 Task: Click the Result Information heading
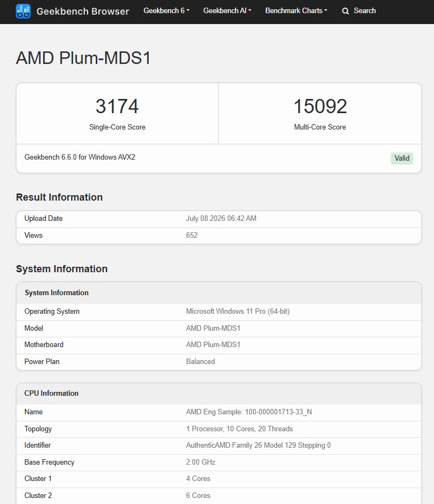[x=59, y=197]
